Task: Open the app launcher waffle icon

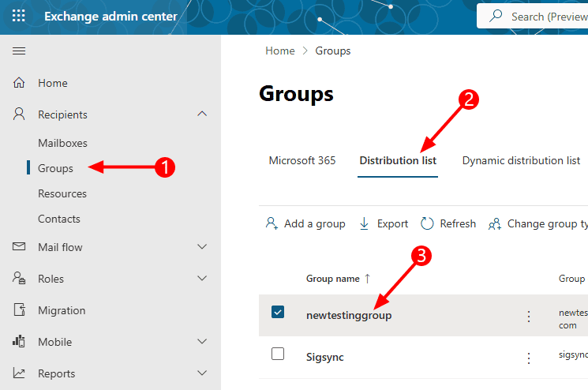Action: 19,16
